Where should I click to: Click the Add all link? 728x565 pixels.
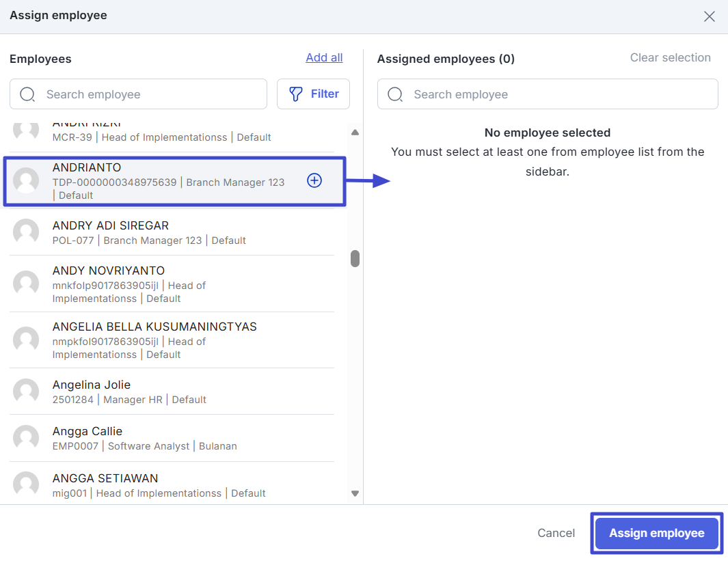[x=324, y=58]
